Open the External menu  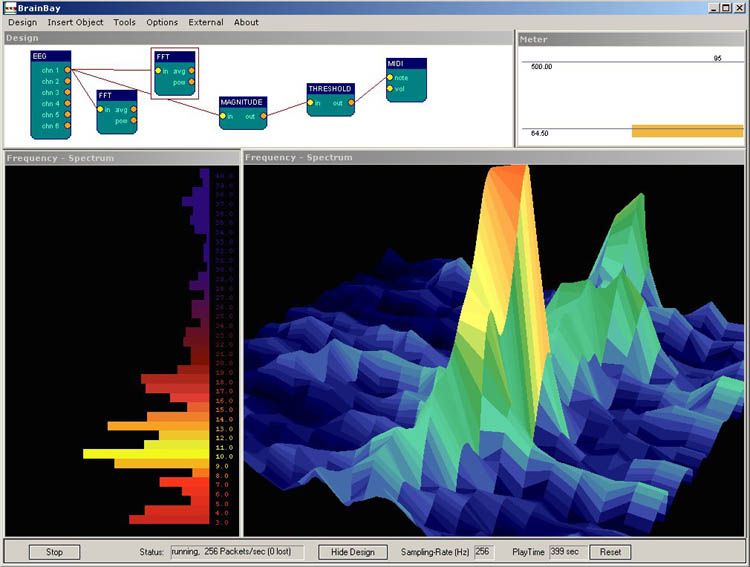(x=205, y=22)
